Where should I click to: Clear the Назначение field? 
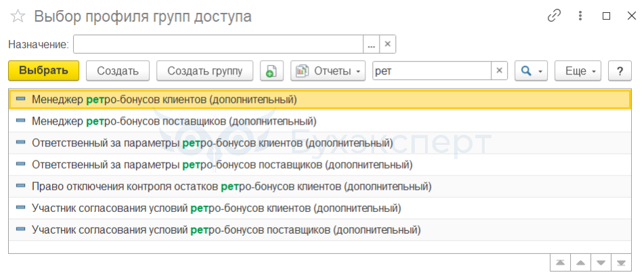point(388,45)
